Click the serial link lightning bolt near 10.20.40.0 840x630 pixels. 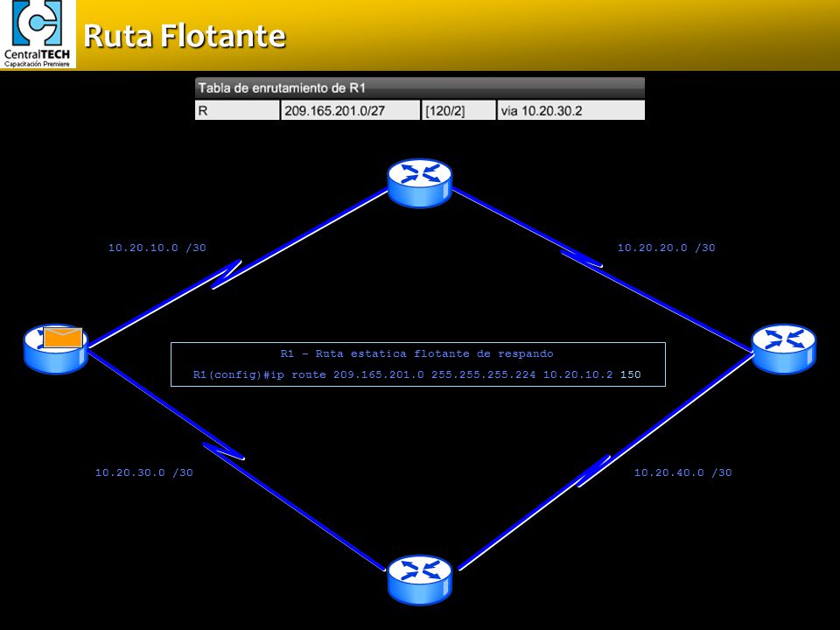click(593, 471)
